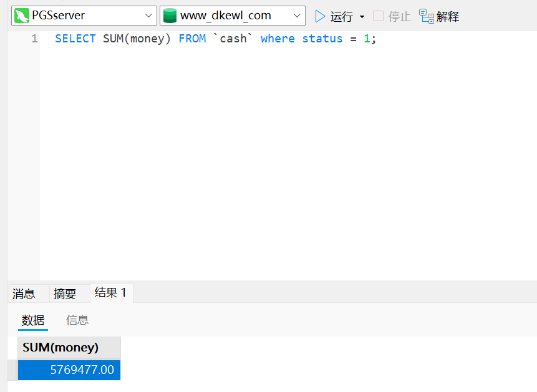
Task: Click SUM(money) in the SQL editor
Action: click(x=137, y=39)
